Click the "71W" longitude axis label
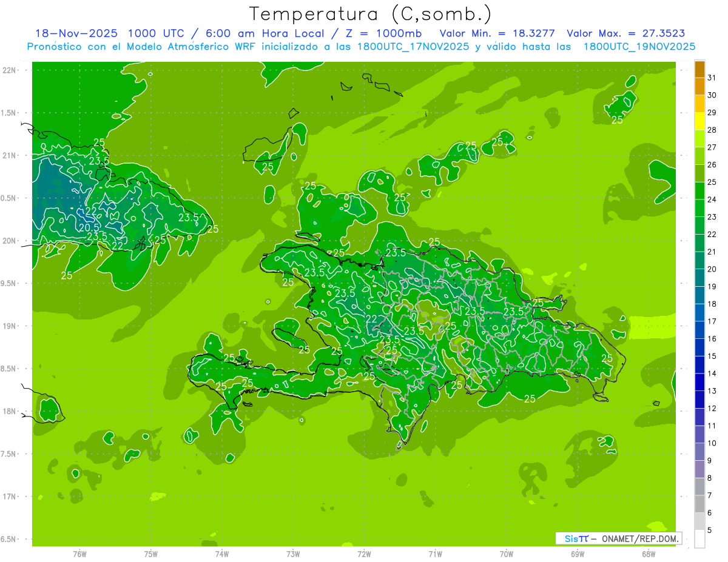728x562 pixels. click(435, 554)
